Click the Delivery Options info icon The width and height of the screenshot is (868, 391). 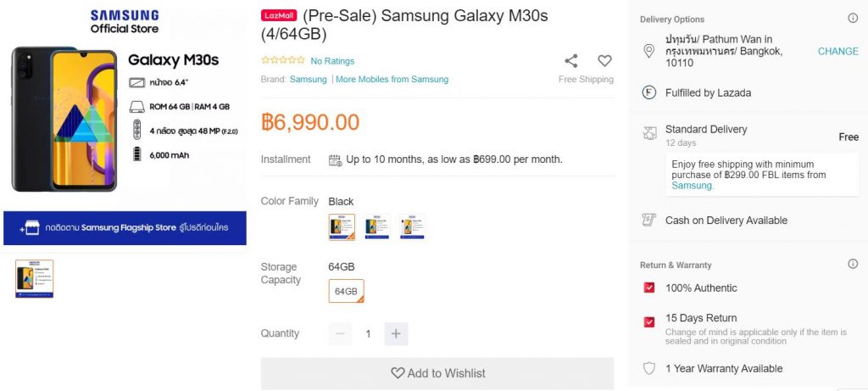coord(853,19)
